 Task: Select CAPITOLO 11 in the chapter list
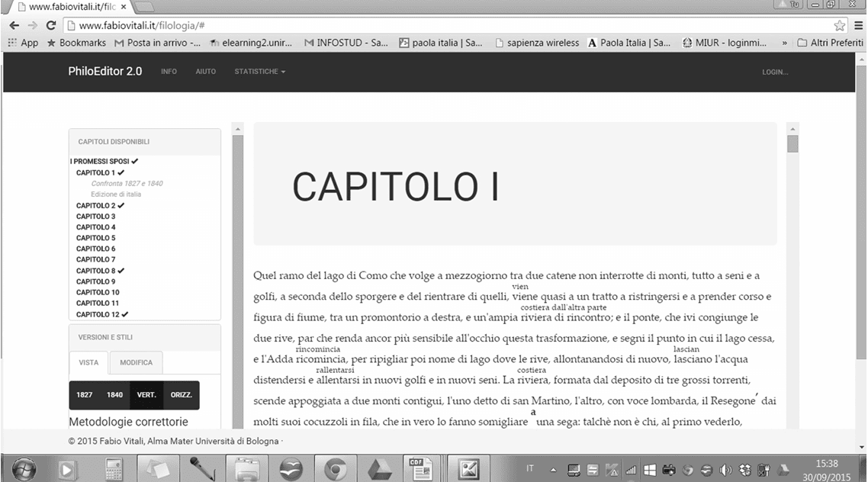[98, 304]
